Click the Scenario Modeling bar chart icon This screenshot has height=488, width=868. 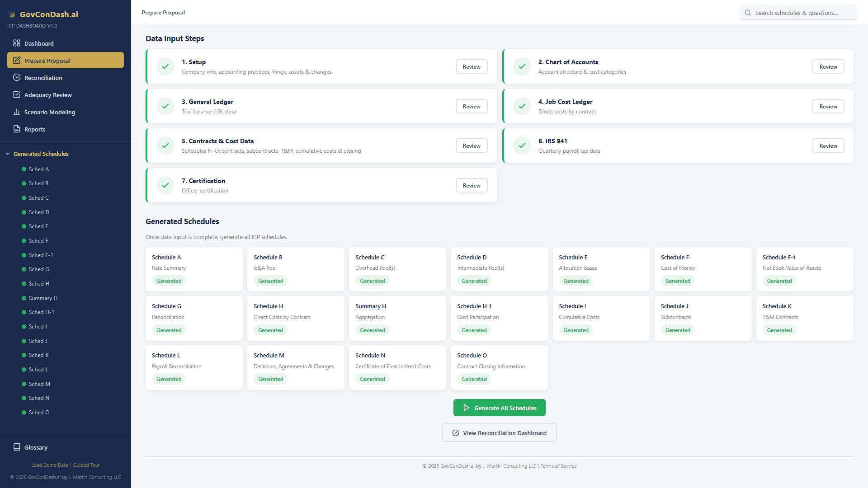tap(17, 112)
